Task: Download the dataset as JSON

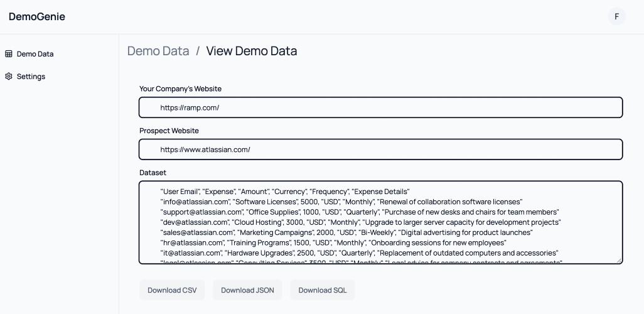Action: coord(247,290)
